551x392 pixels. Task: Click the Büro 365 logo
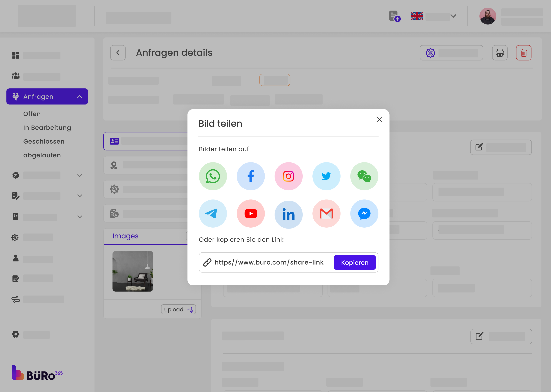click(37, 373)
